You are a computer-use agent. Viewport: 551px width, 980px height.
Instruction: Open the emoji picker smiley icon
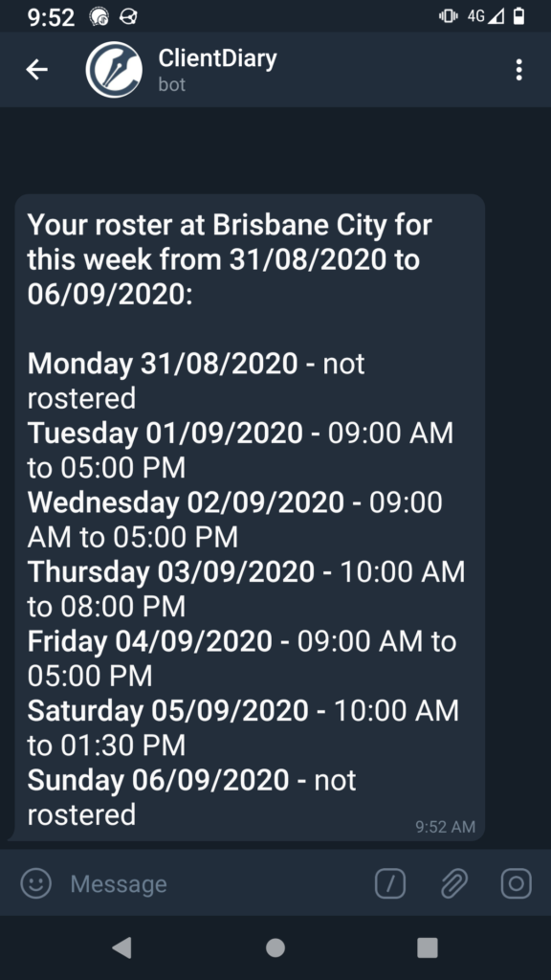pyautogui.click(x=36, y=883)
